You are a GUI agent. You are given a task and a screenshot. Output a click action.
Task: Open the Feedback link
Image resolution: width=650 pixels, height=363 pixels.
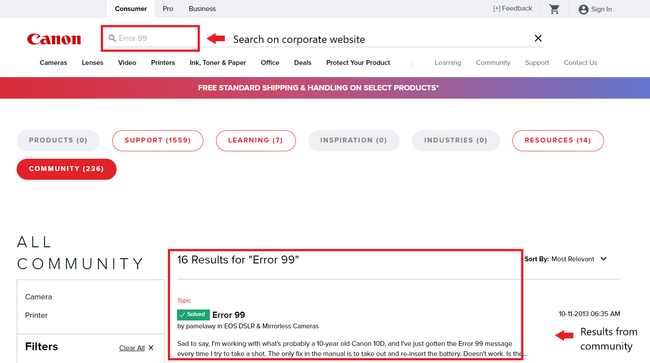512,8
